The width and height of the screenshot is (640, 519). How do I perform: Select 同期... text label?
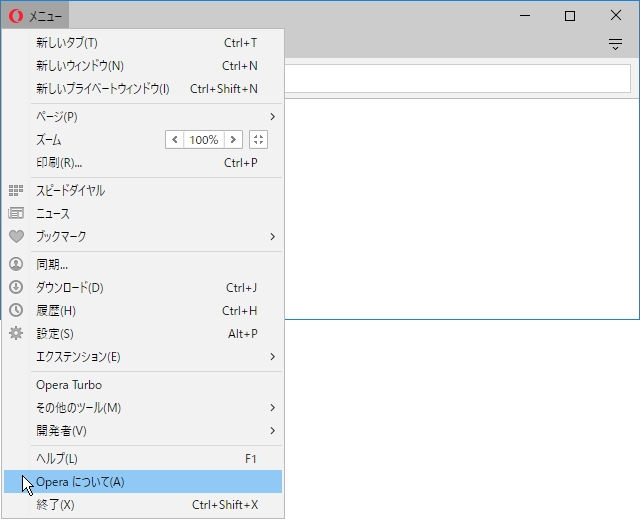point(52,264)
